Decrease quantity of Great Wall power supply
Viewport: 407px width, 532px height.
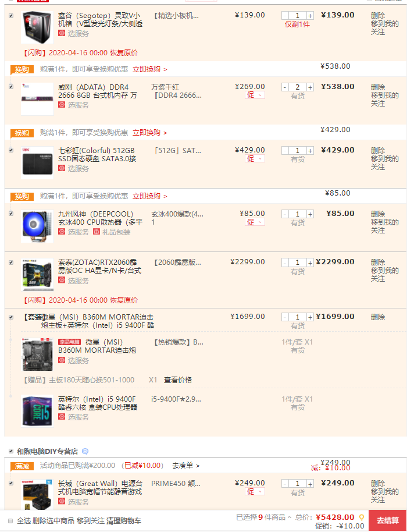pyautogui.click(x=285, y=484)
